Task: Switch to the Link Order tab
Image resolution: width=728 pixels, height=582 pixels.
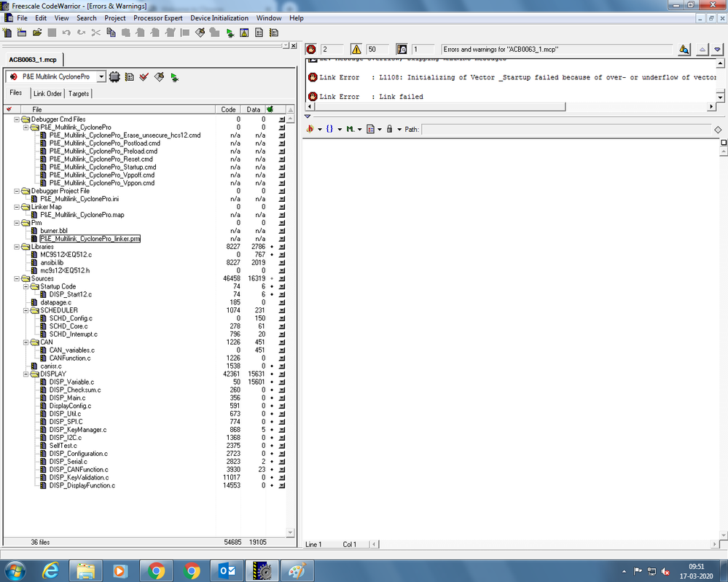Action: coord(47,93)
